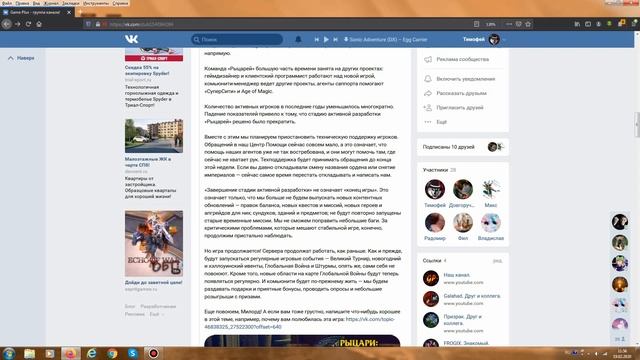Open the browser home page icon
Image resolution: width=640 pixels, height=360 pixels.
[x=39, y=24]
